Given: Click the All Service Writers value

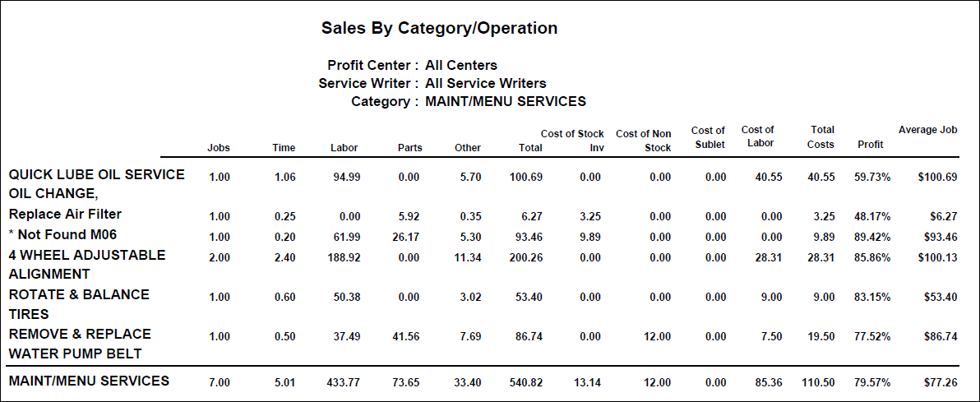Looking at the screenshot, I should 485,83.
